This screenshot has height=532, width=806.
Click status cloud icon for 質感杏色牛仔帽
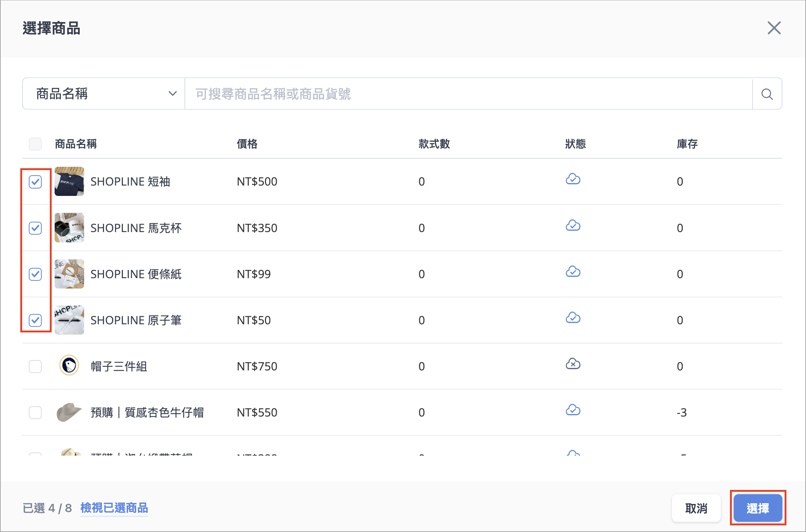point(573,410)
